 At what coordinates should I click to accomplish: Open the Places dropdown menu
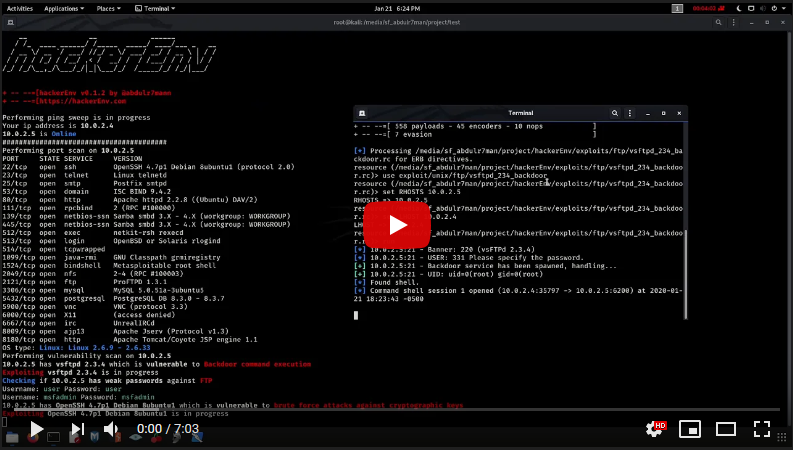coord(108,9)
